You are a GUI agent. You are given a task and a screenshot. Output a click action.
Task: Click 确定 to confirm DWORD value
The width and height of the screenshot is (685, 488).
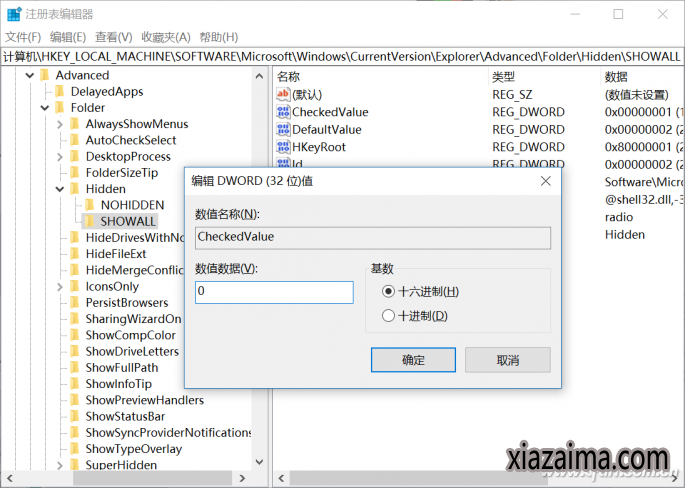pos(413,360)
